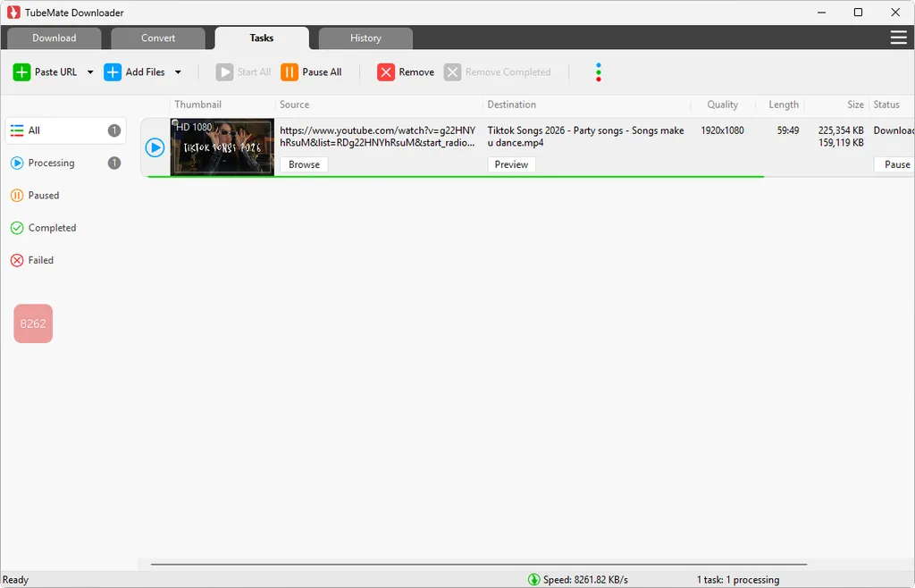Pause the Tiktok Songs download task
The height and width of the screenshot is (588, 915).
tap(895, 164)
